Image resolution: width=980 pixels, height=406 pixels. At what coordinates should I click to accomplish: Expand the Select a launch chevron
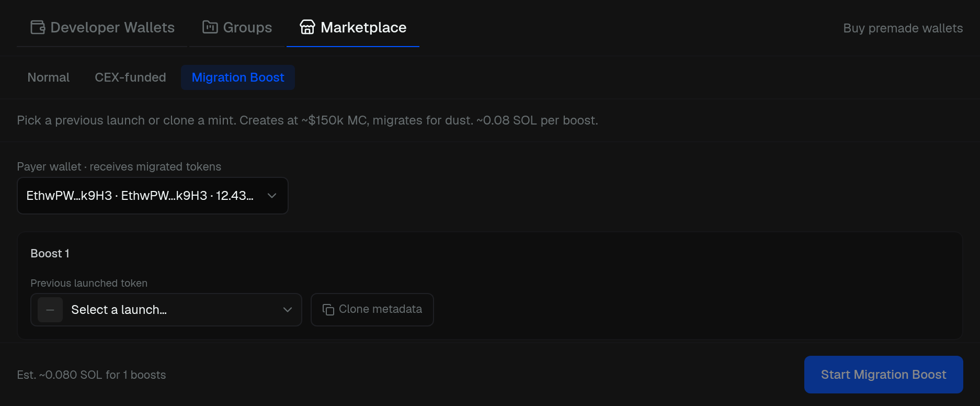(288, 310)
